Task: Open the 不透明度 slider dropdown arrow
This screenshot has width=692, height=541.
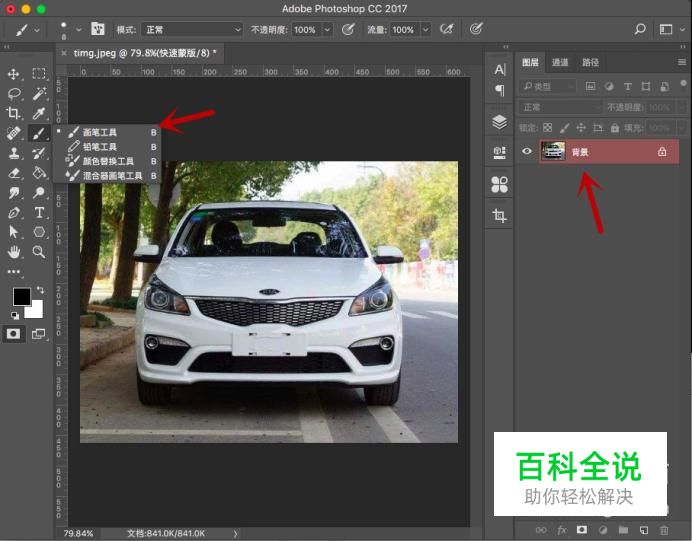Action: coord(327,30)
